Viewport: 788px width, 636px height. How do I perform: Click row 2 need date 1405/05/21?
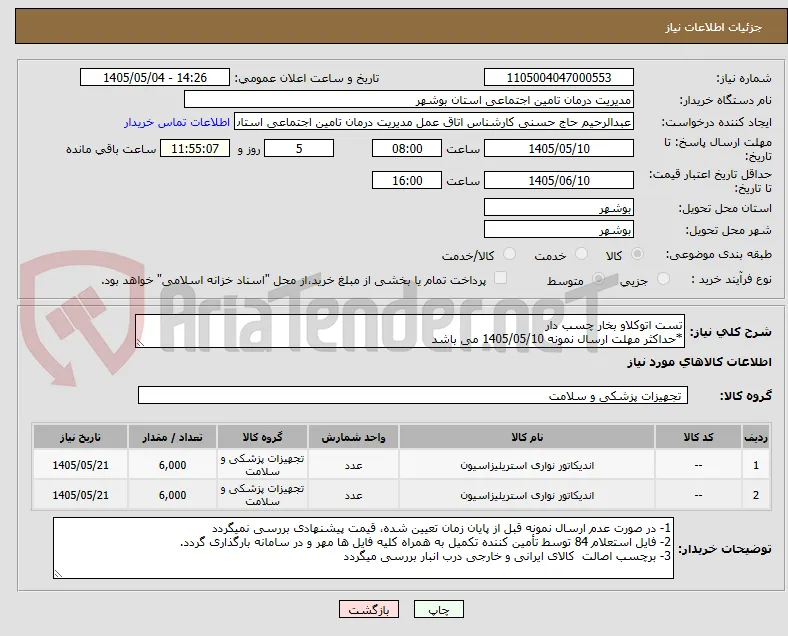tap(80, 495)
